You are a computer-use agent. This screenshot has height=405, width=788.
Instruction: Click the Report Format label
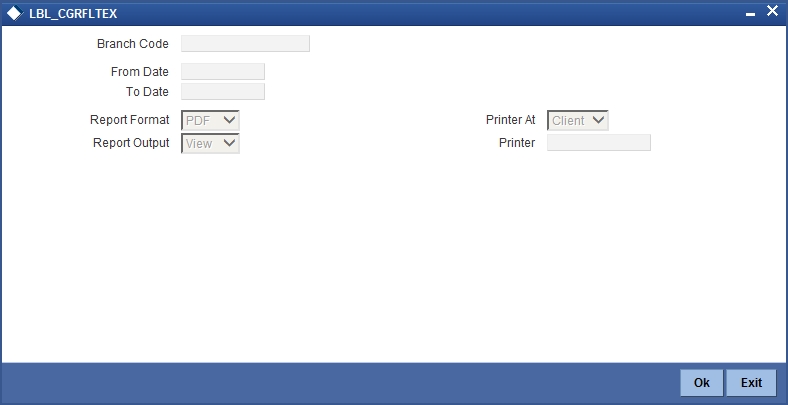(130, 120)
